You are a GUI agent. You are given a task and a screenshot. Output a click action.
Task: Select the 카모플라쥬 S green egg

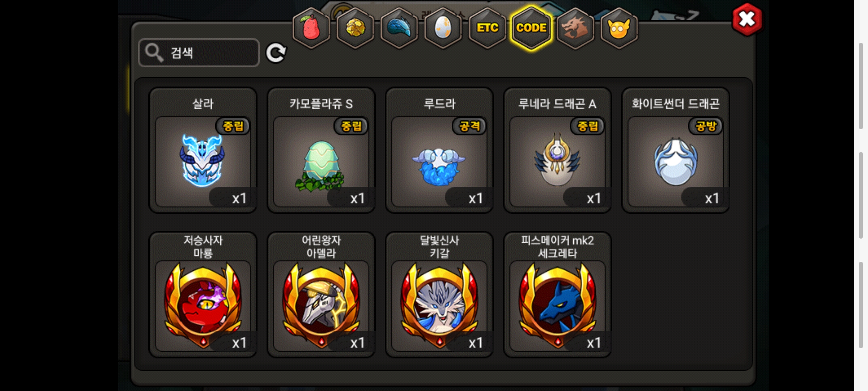[x=321, y=150]
